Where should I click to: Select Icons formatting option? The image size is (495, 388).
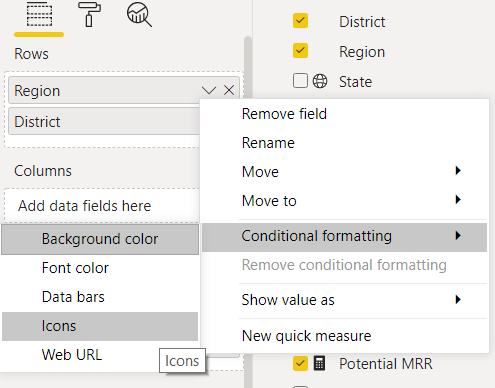coord(100,326)
